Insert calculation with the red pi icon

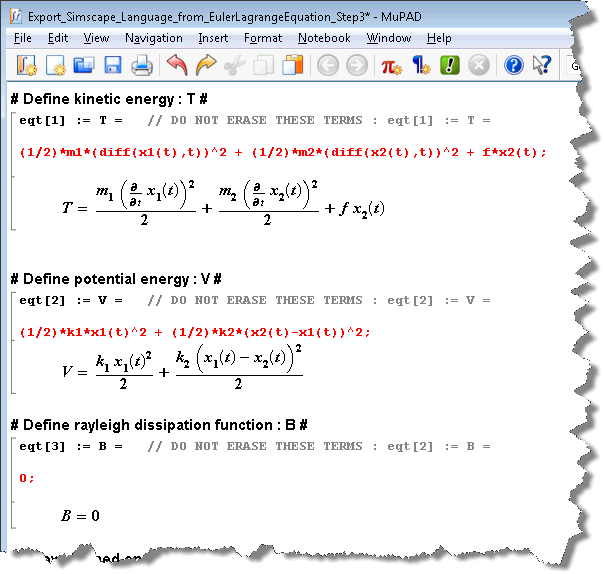[x=390, y=66]
